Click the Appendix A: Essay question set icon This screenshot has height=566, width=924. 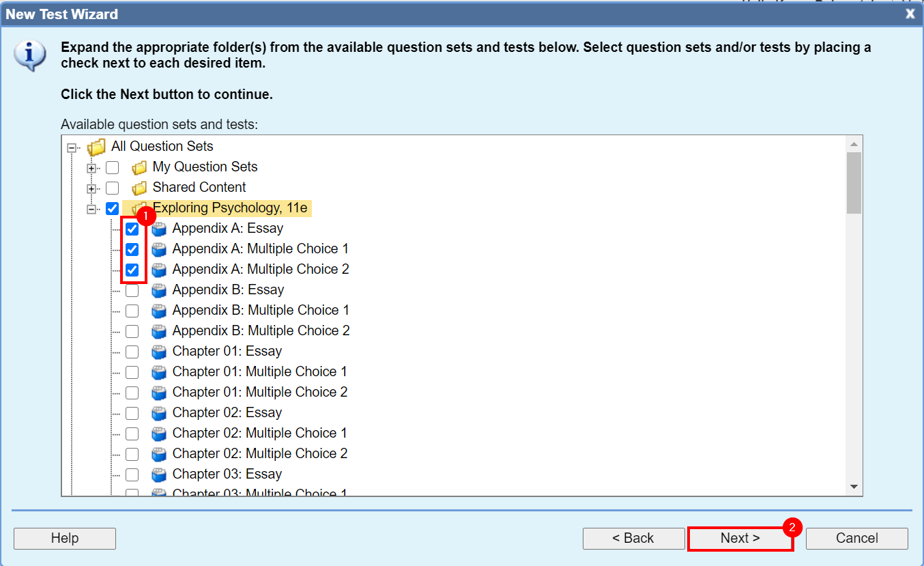click(x=159, y=228)
